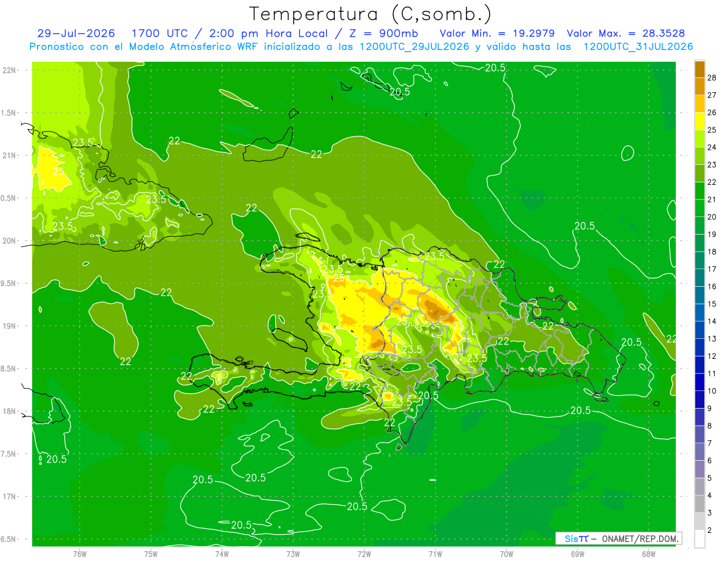Click the "21N" latitude axis label

pos(9,155)
